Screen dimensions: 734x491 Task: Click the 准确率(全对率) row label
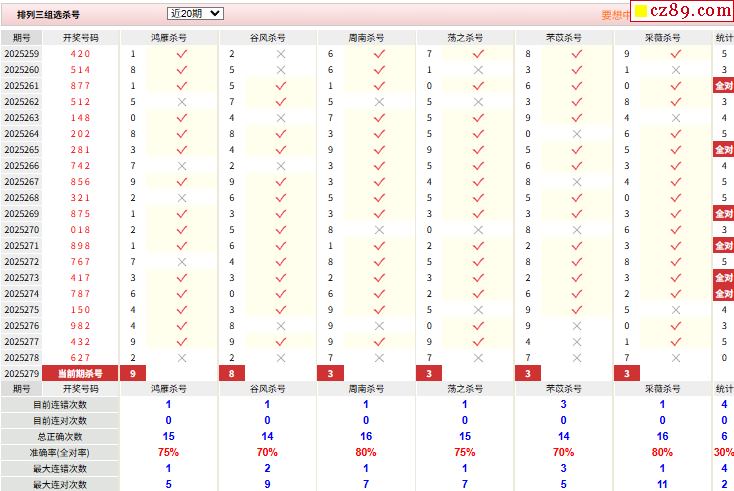tap(59, 452)
